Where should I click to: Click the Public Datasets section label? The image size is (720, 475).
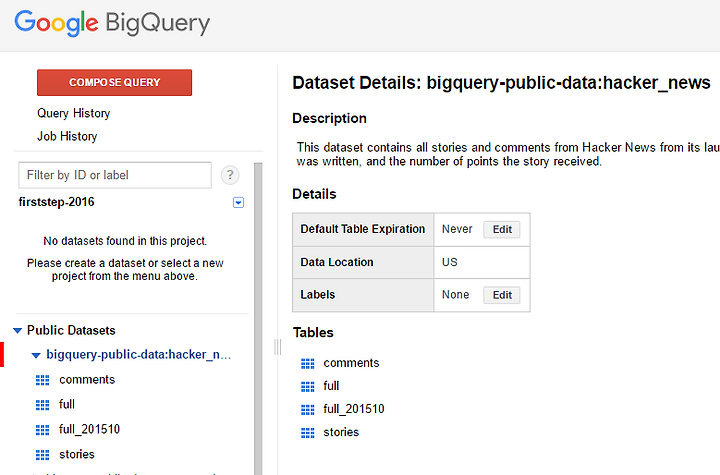(71, 330)
